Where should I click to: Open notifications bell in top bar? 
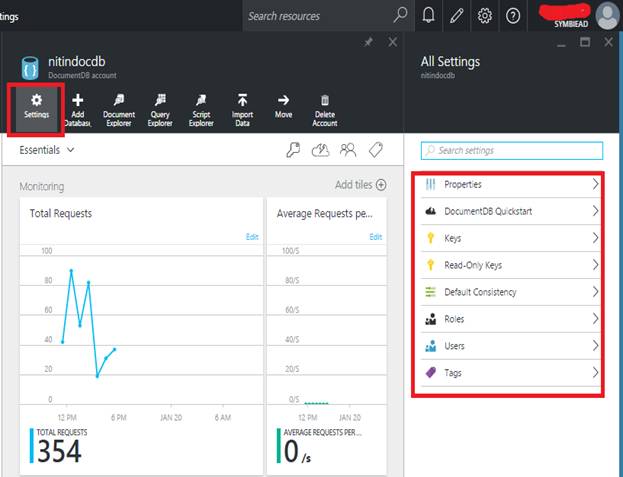(x=428, y=15)
